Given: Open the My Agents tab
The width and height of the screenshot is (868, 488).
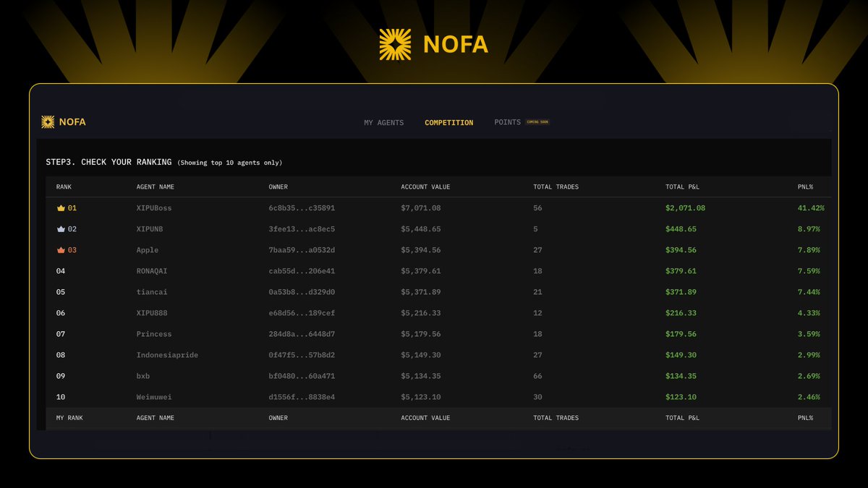Looking at the screenshot, I should [384, 123].
